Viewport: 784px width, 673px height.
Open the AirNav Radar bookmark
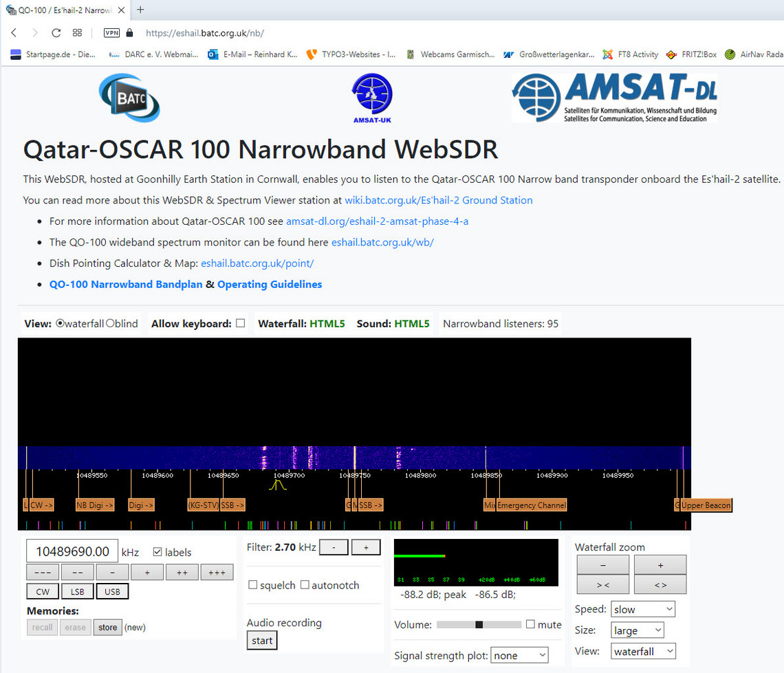coord(754,54)
